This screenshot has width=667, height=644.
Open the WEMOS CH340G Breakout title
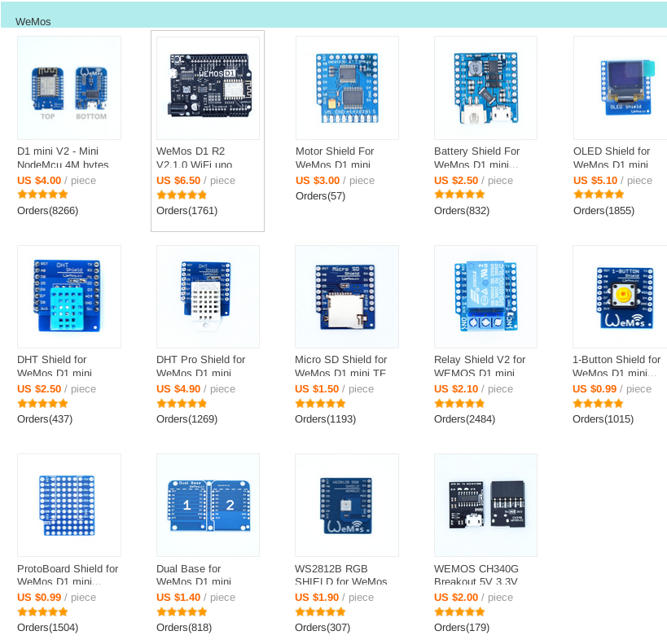tap(476, 575)
